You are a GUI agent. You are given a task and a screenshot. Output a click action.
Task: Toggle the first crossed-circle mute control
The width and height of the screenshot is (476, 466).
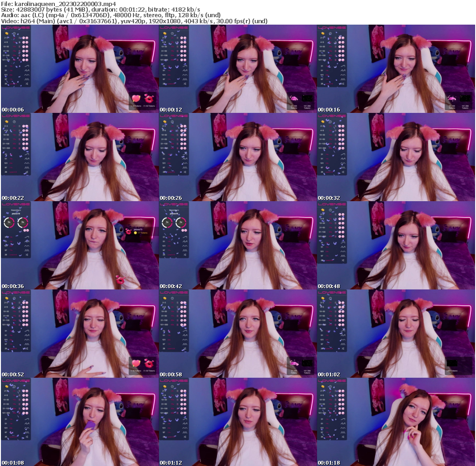24,38
